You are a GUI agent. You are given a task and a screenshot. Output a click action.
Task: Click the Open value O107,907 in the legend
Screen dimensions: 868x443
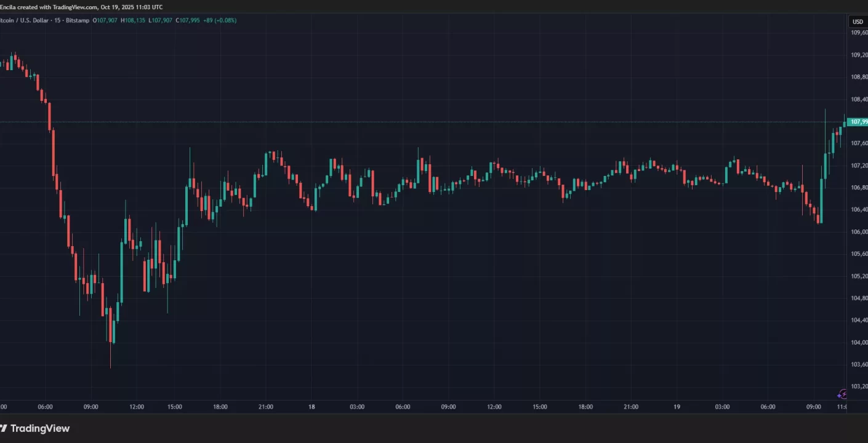click(106, 20)
